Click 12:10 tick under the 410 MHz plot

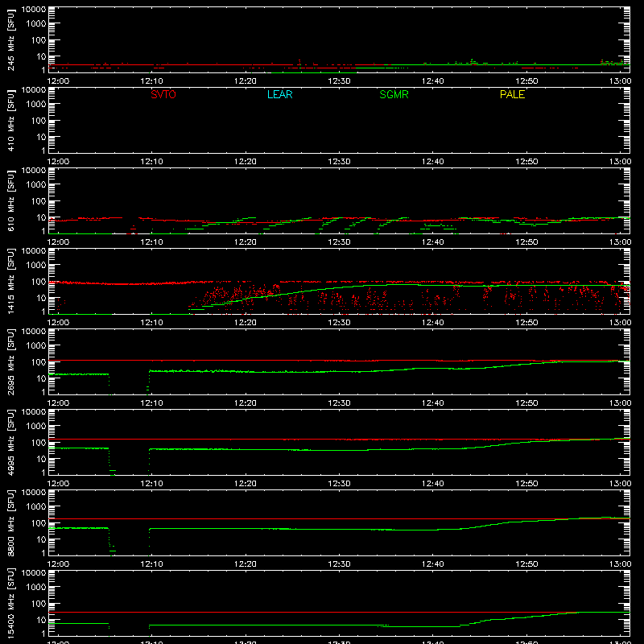tap(152, 162)
